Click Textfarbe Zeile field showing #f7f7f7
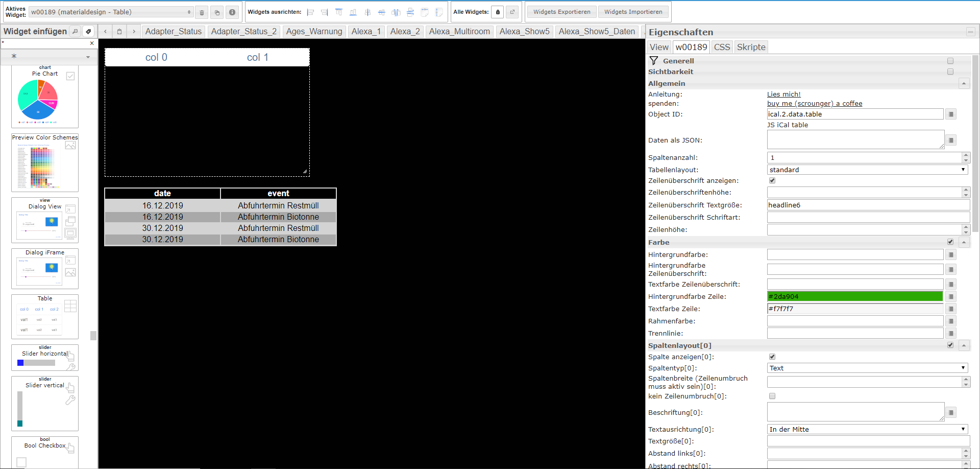 (x=855, y=309)
